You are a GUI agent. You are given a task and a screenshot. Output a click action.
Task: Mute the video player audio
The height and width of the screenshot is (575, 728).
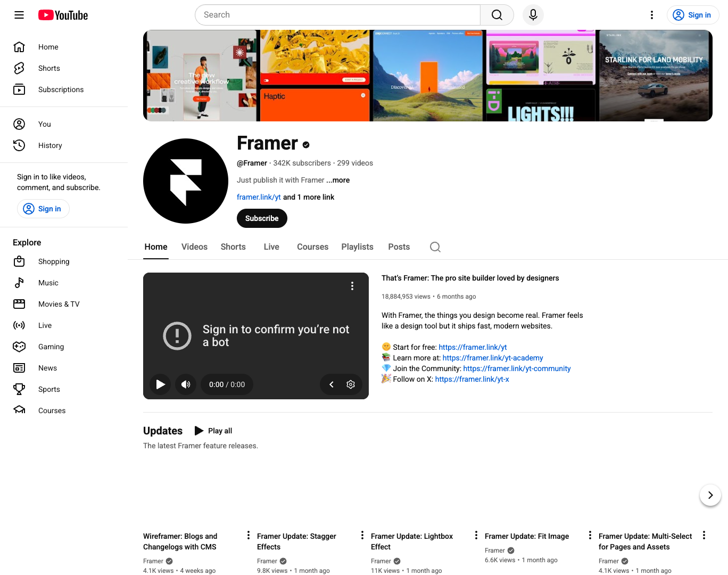pyautogui.click(x=185, y=384)
